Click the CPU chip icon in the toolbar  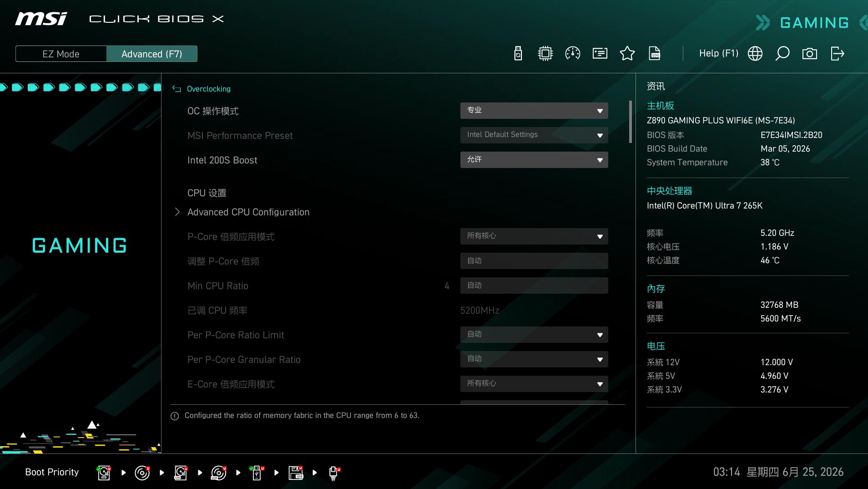click(x=545, y=54)
